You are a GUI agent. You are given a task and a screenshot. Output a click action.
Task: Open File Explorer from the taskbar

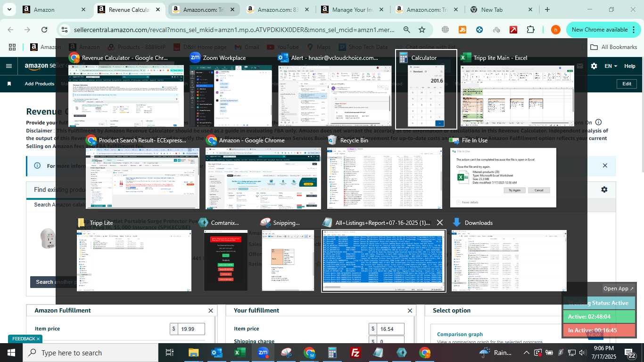click(193, 353)
